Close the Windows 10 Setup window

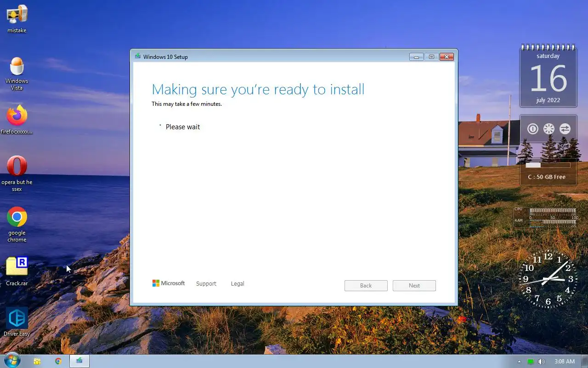tap(447, 57)
